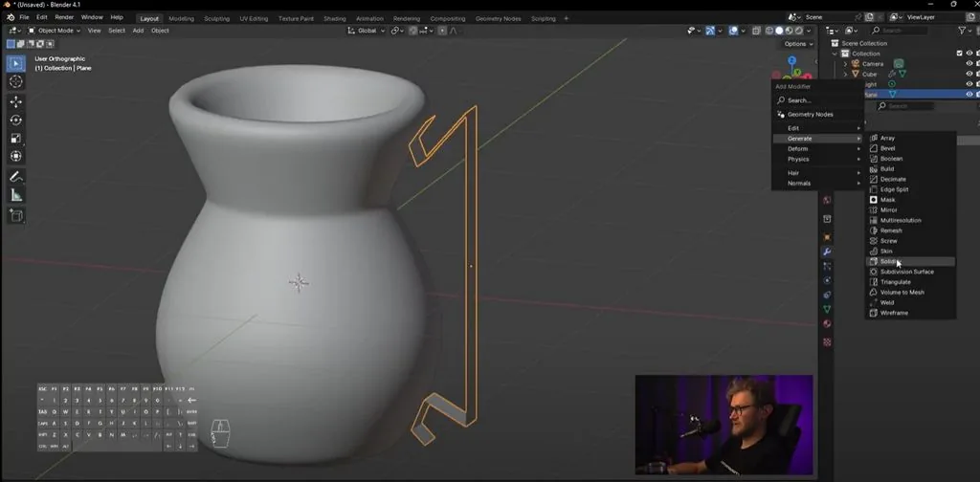Choose the Solidify modifier
This screenshot has width=980, height=482.
coord(911,262)
